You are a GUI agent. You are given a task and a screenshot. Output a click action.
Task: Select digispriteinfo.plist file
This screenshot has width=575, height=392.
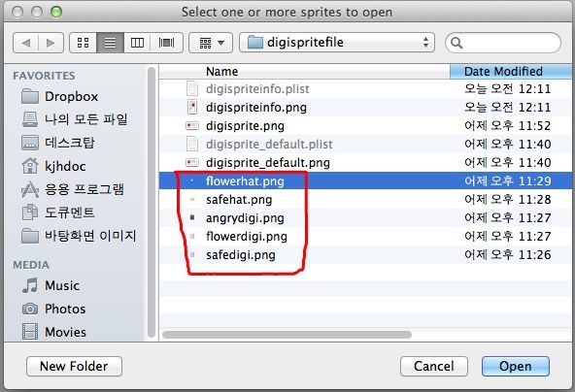pyautogui.click(x=365, y=89)
